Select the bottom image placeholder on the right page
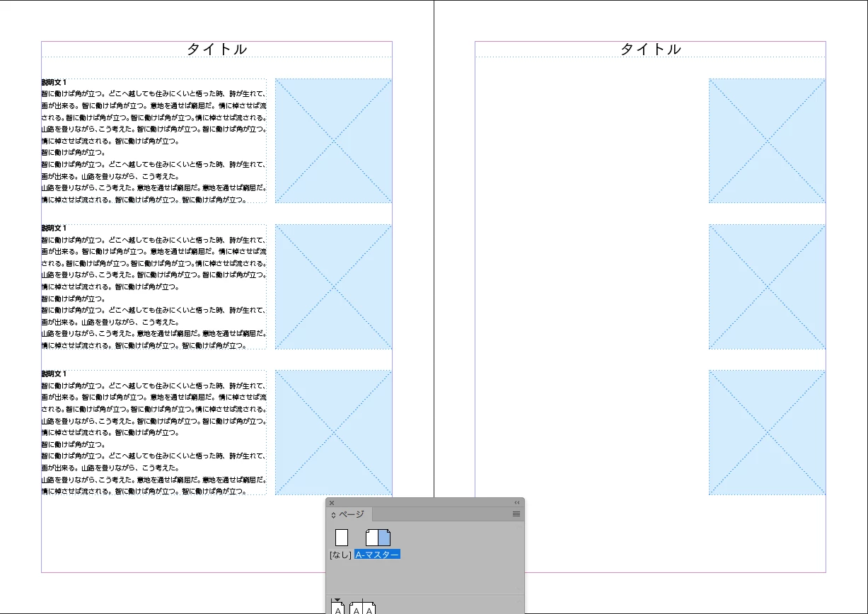 (767, 432)
